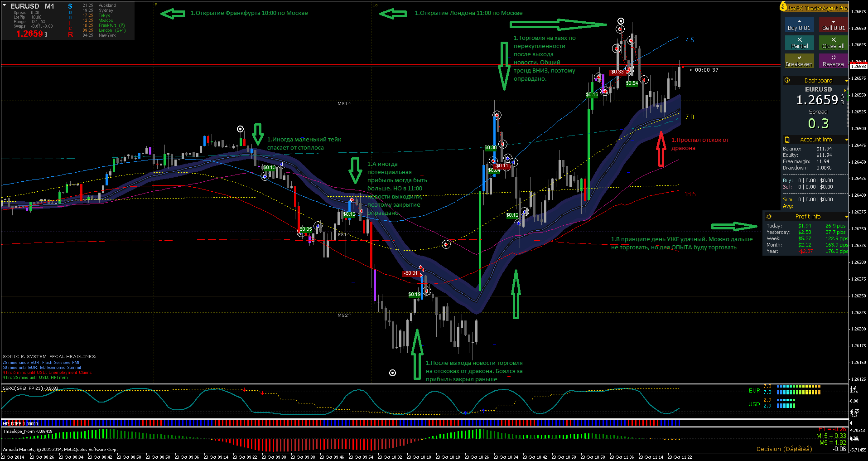The image size is (868, 461).
Task: Click the 23 Oct 10:02 time axis label
Action: point(390,457)
